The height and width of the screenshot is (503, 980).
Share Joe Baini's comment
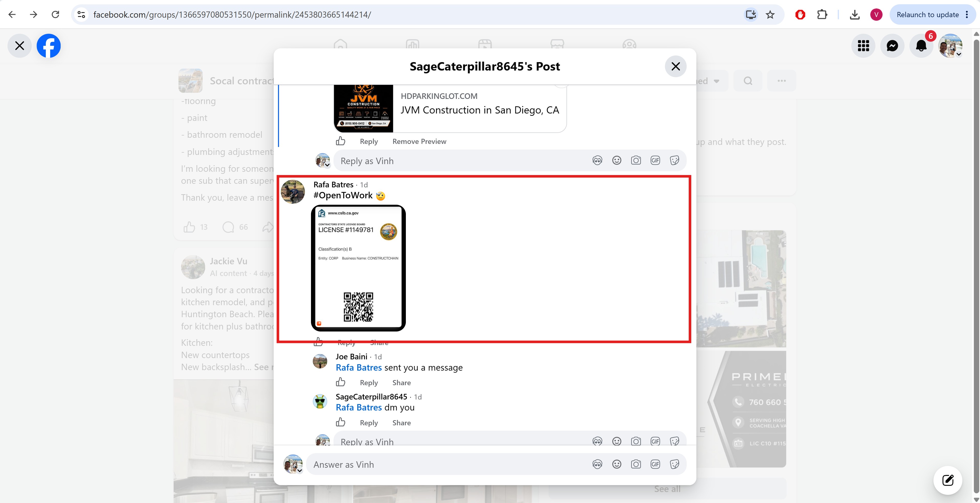(401, 382)
